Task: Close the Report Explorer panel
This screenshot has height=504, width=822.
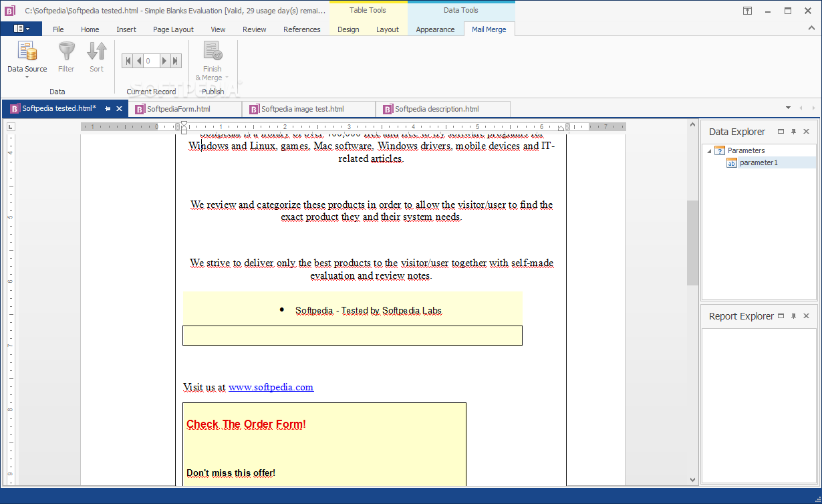Action: point(806,316)
